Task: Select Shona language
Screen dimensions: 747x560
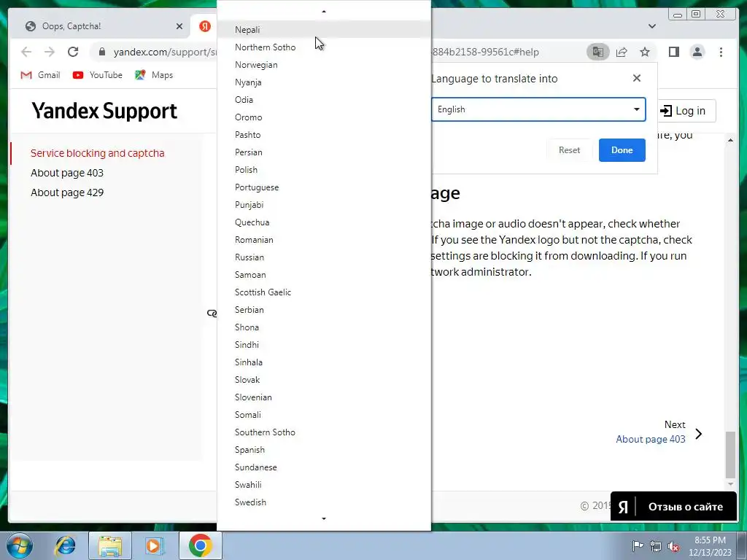Action: (x=324, y=327)
